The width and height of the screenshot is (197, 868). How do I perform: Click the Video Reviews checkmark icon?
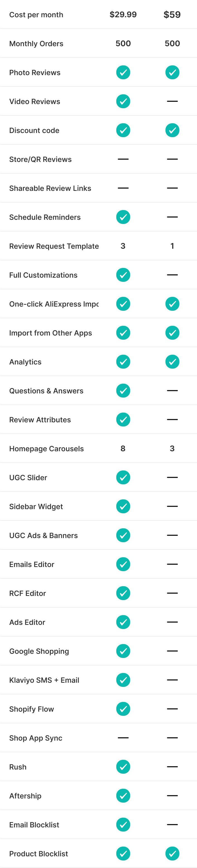[x=123, y=102]
